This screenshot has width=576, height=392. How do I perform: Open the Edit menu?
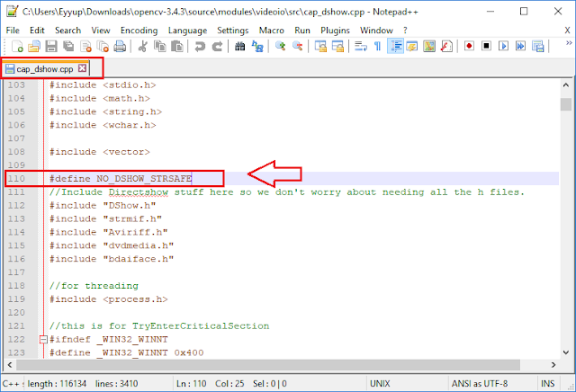(x=37, y=31)
